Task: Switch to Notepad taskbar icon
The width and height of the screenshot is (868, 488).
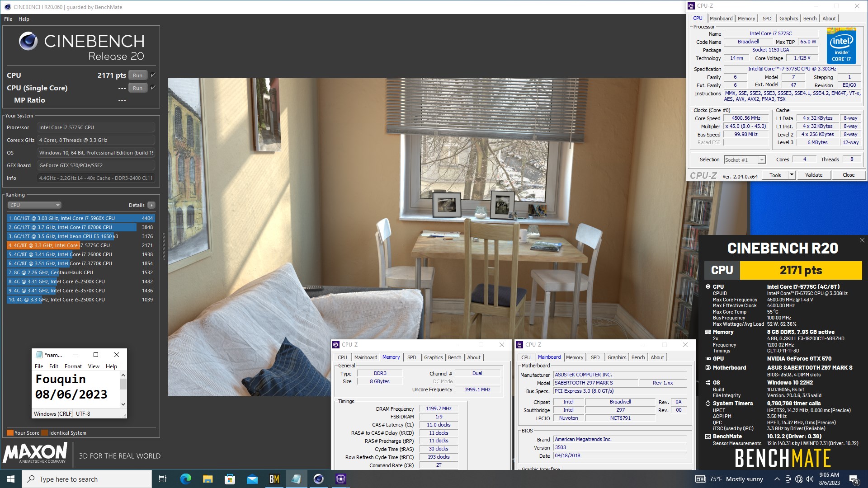Action: pos(296,479)
